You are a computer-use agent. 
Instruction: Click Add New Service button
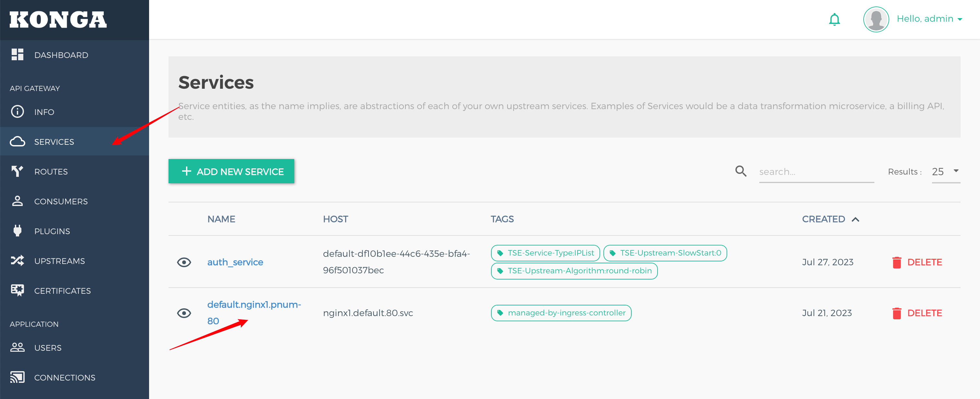click(x=231, y=171)
